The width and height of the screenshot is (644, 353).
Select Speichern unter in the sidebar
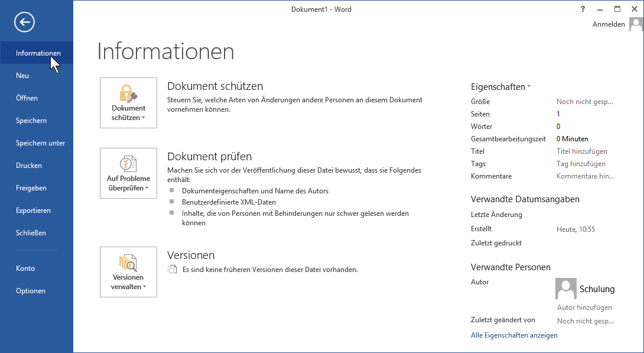pos(40,143)
